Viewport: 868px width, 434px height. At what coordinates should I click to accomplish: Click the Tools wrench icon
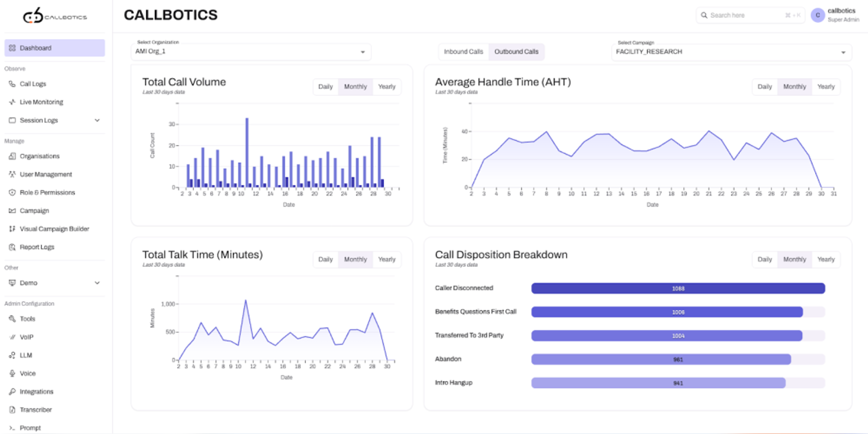point(12,319)
